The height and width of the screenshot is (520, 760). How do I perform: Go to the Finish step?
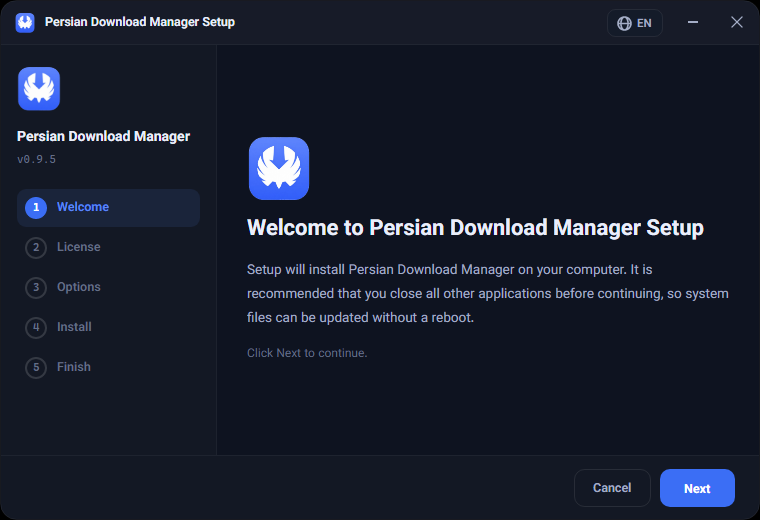pyautogui.click(x=108, y=367)
